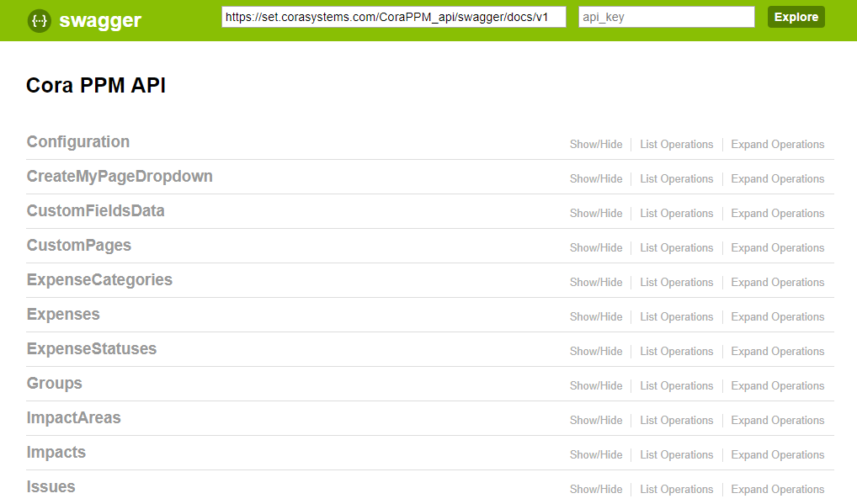857x504 pixels.
Task: Toggle Show/Hide for CreateMyPageDropdown
Action: 596,178
